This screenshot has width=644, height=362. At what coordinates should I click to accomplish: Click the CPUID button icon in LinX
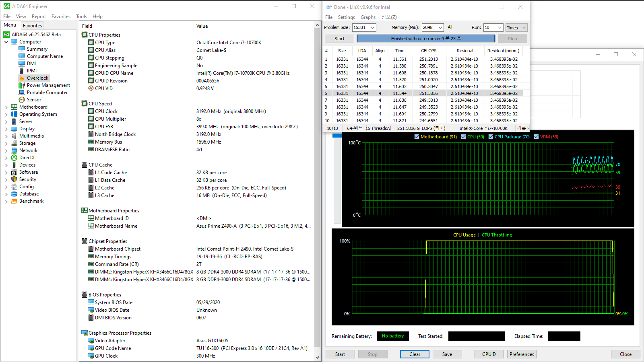click(x=489, y=354)
